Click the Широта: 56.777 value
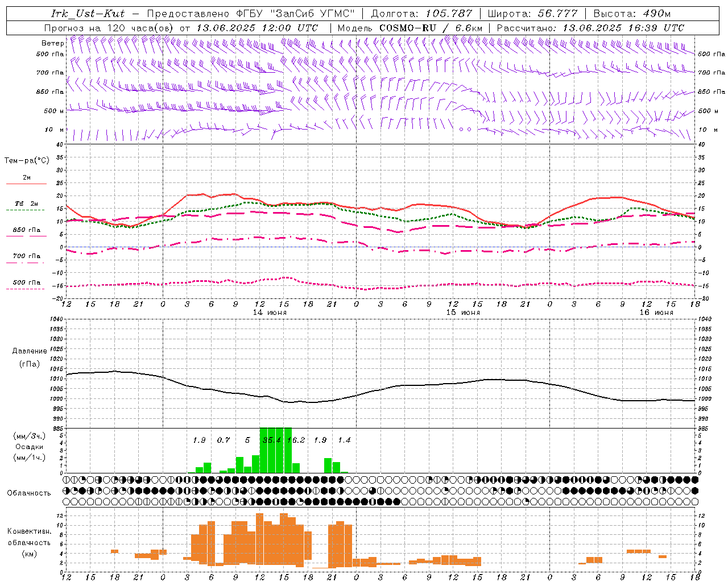Screen dimensions: 728x582 coord(532,14)
